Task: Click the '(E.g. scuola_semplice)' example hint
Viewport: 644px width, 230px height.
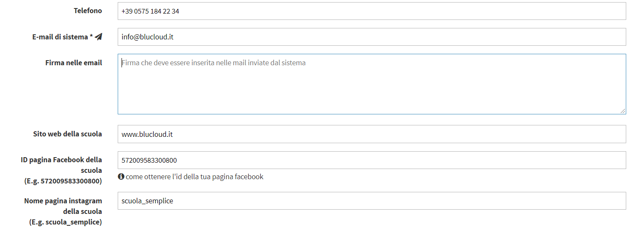Action: click(x=66, y=222)
